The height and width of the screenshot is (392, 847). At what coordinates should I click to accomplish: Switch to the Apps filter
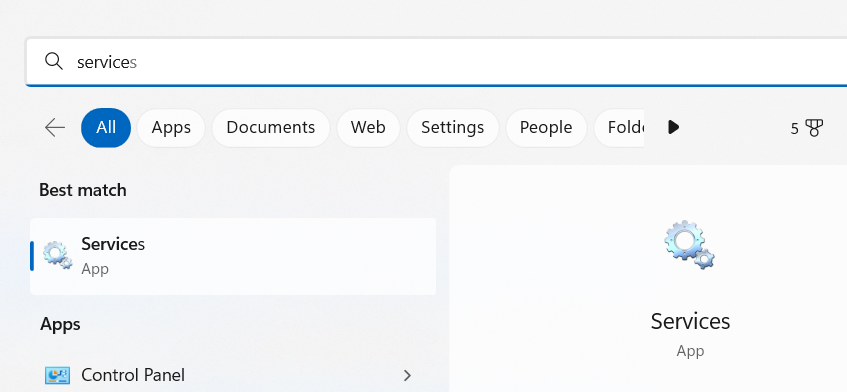tap(171, 127)
